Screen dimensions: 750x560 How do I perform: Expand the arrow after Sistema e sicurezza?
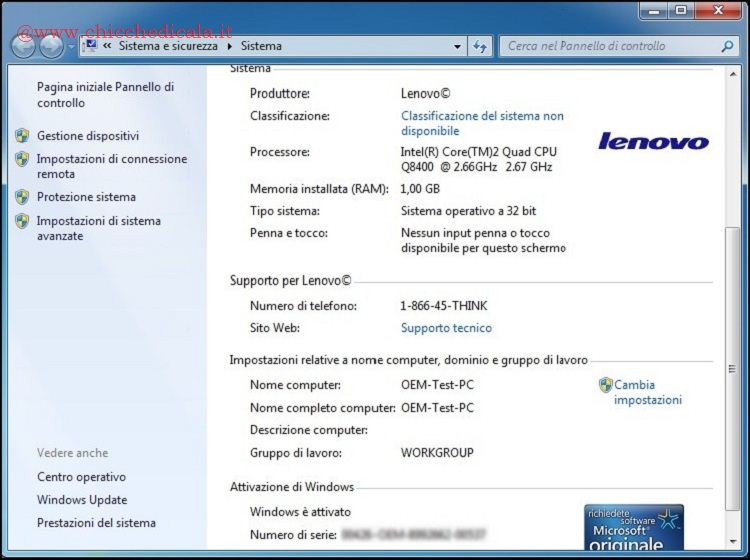(x=230, y=46)
